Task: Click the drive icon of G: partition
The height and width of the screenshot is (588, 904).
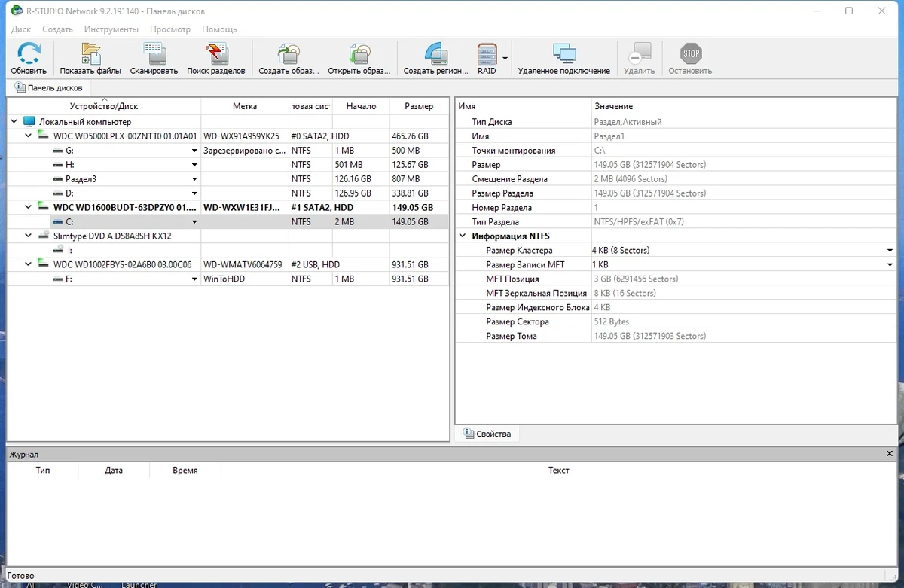Action: pos(58,151)
